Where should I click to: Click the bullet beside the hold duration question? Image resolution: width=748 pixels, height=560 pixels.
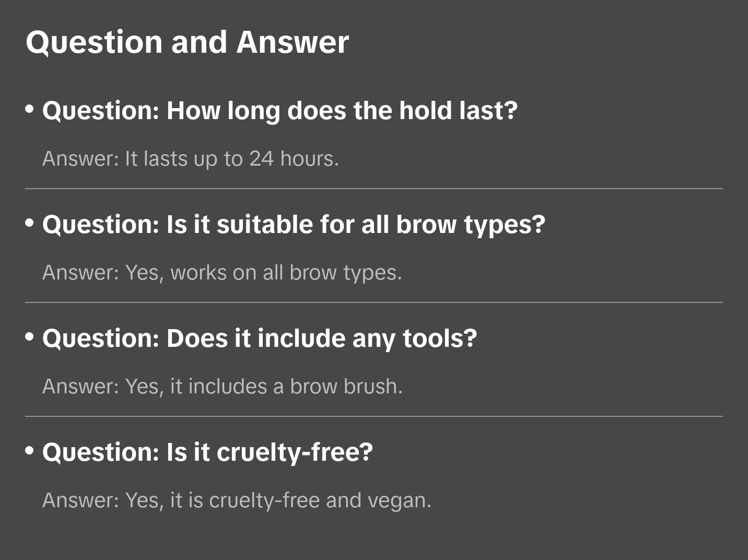30,109
